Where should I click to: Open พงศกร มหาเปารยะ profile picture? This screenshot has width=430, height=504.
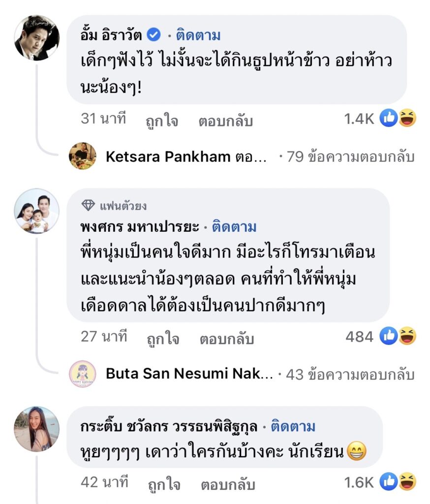pyautogui.click(x=36, y=211)
